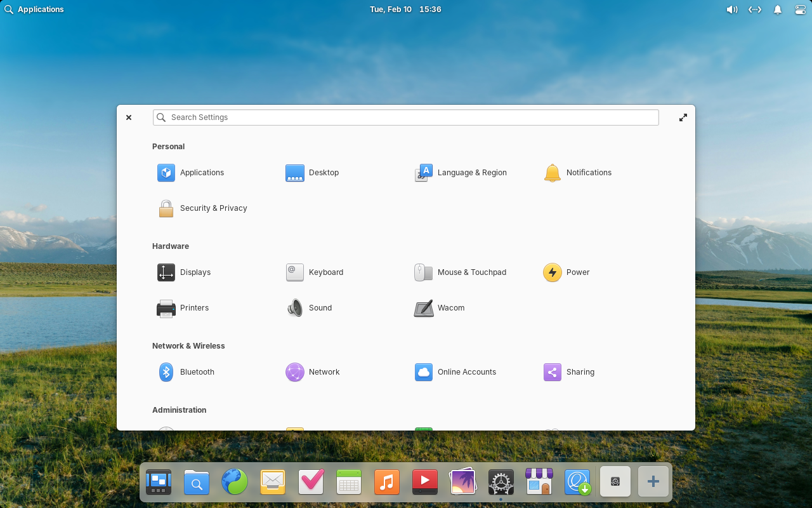Open Keyboard settings
This screenshot has height=508, width=812.
[x=295, y=272]
